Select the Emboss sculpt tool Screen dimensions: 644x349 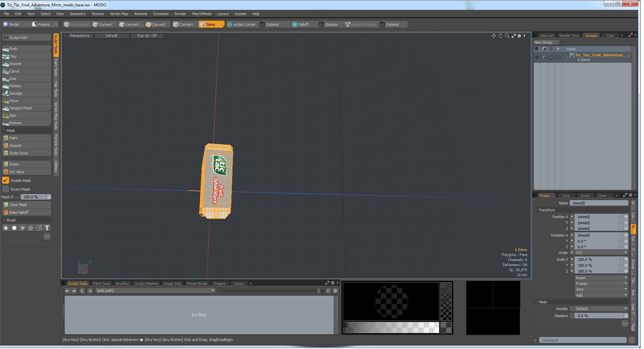(x=26, y=123)
